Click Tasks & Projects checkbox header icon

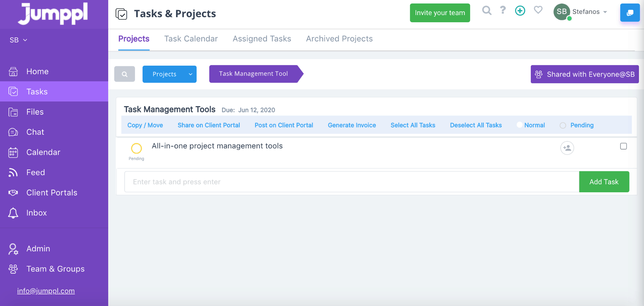(x=121, y=14)
